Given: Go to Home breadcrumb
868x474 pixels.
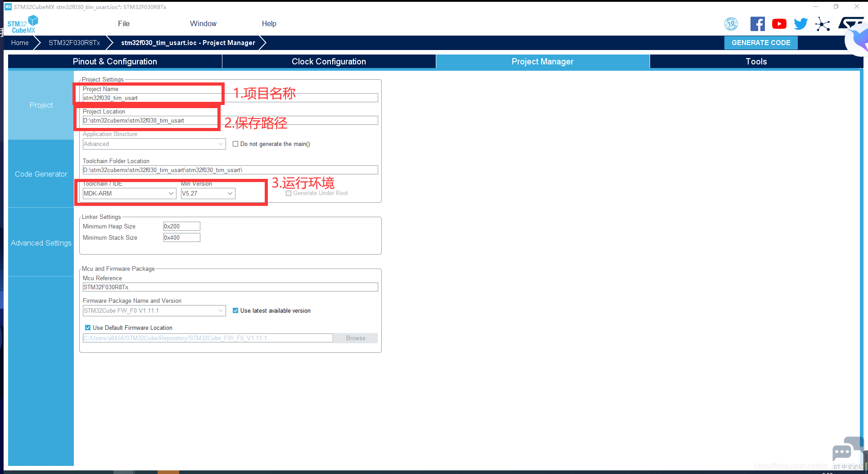Looking at the screenshot, I should coord(20,43).
